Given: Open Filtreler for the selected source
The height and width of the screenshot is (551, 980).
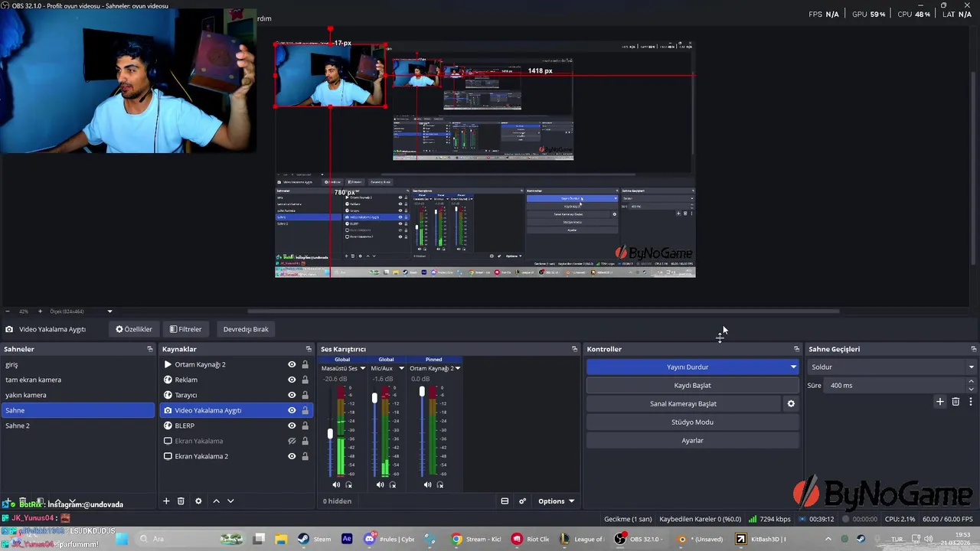Looking at the screenshot, I should coord(185,329).
